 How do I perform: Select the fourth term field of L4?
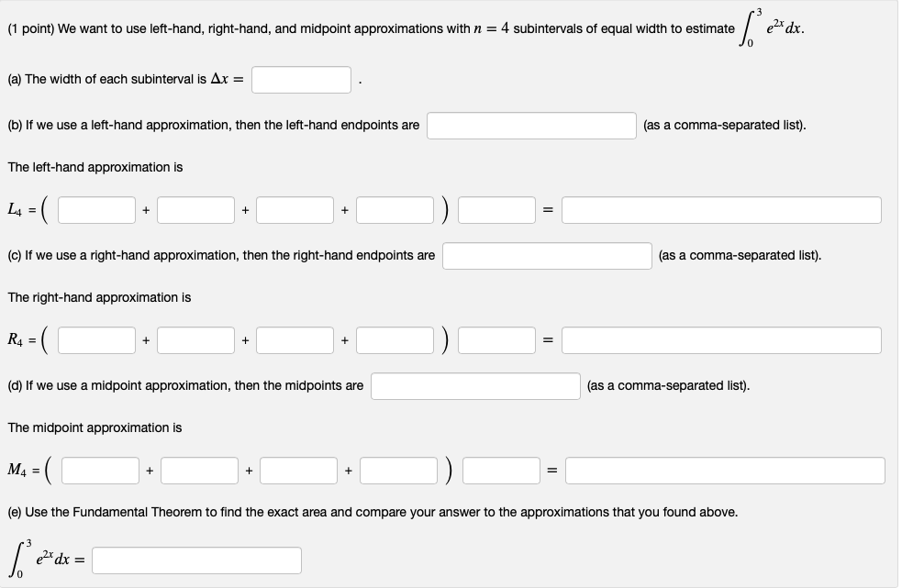(393, 210)
